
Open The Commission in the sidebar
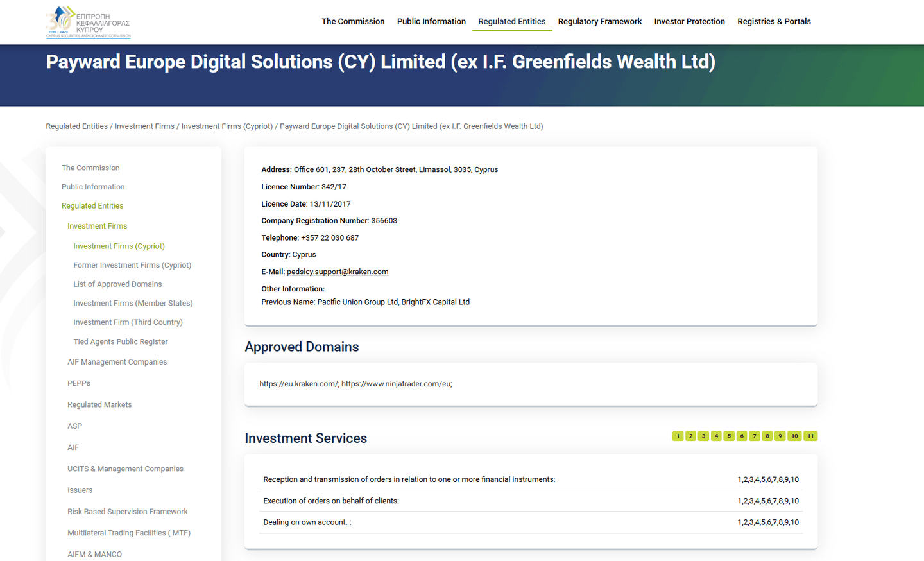point(90,168)
